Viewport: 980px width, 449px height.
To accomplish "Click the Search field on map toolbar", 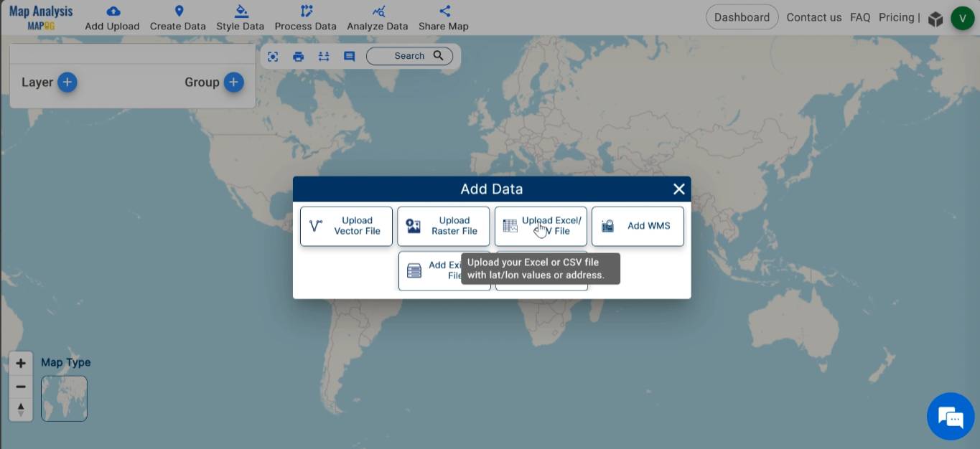I will pos(409,56).
